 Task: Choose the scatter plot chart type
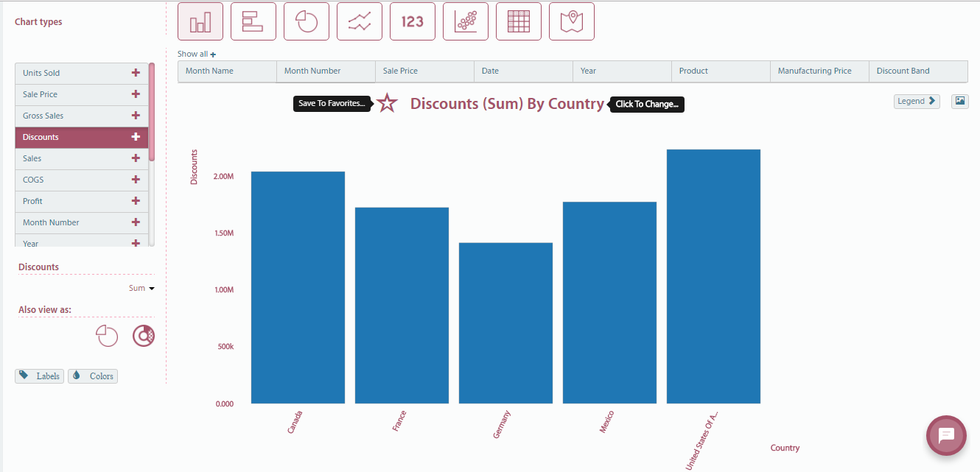(x=466, y=21)
